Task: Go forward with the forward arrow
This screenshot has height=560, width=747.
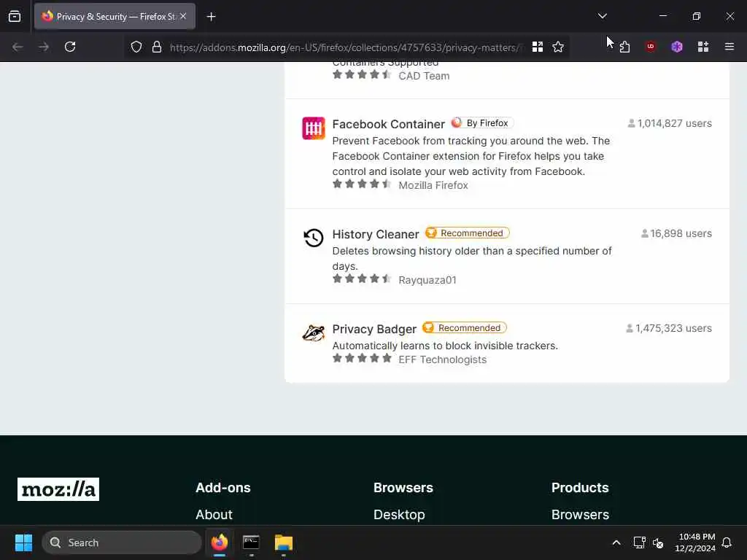Action: [x=44, y=47]
